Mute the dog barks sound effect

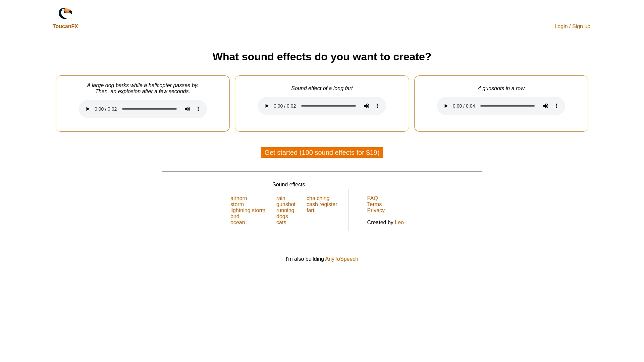(187, 109)
